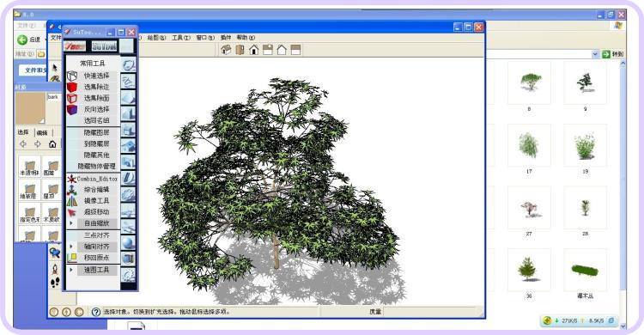This screenshot has width=644, height=335.
Task: Expand the 造图工具 submenu arrow
Action: tap(71, 270)
